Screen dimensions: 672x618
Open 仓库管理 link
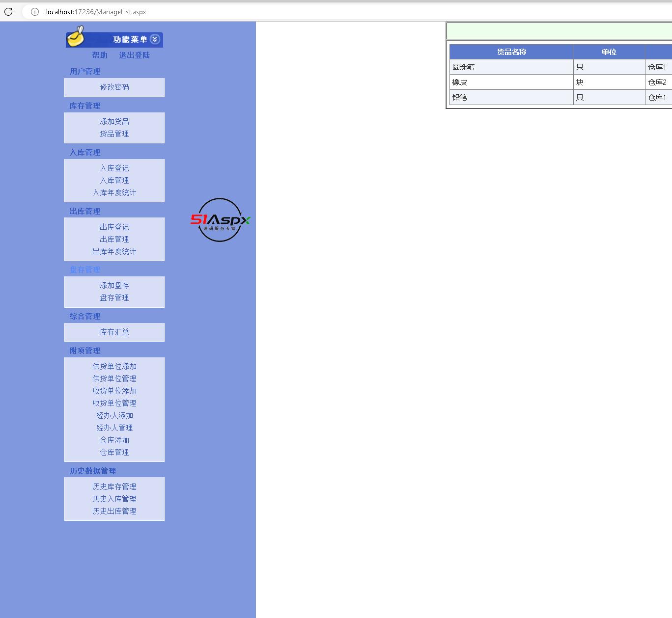pyautogui.click(x=114, y=452)
